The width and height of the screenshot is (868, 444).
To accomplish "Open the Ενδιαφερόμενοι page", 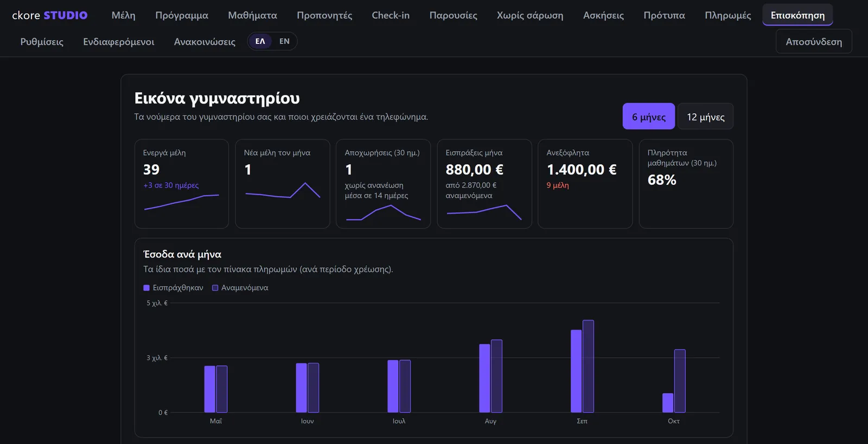I will coord(119,42).
